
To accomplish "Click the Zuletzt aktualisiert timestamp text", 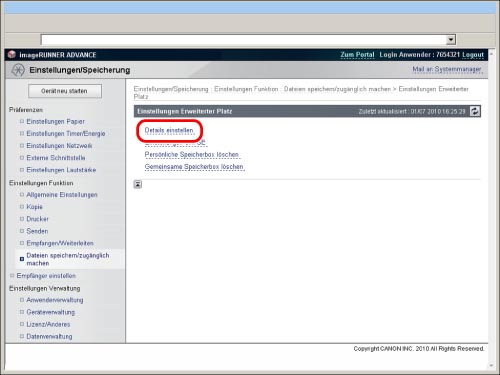I will [412, 111].
